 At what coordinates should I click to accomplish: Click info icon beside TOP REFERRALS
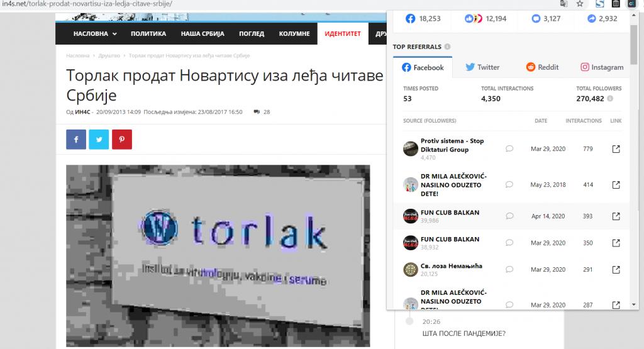coord(447,47)
